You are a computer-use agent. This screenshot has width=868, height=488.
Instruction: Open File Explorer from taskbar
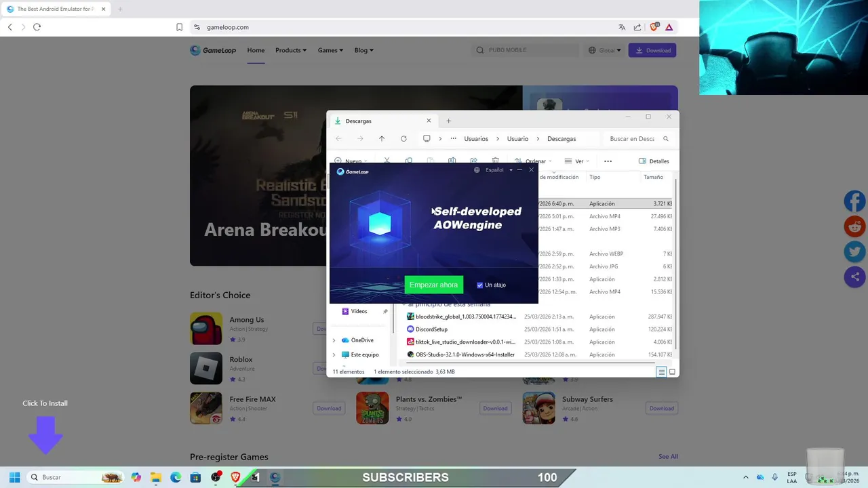pyautogui.click(x=155, y=477)
